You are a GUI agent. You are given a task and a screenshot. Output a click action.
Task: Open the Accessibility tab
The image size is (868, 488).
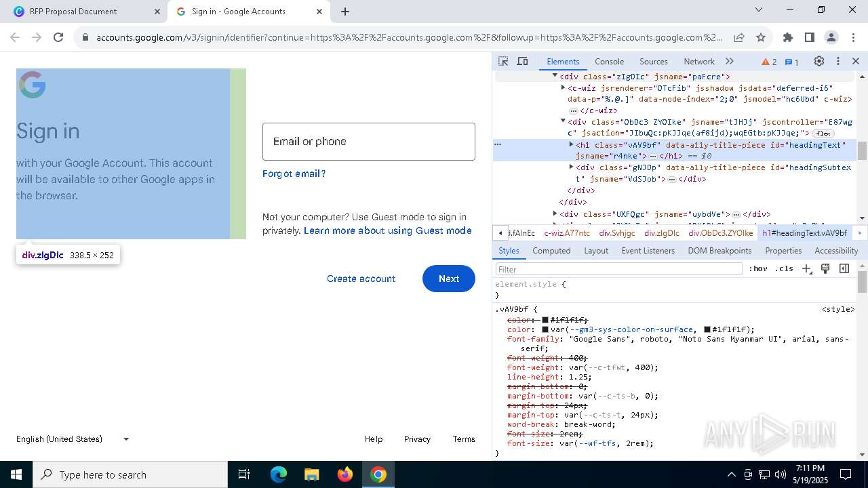pyautogui.click(x=836, y=250)
